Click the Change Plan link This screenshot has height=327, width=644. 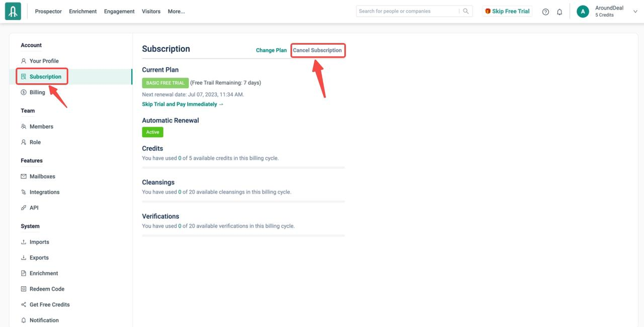(271, 50)
